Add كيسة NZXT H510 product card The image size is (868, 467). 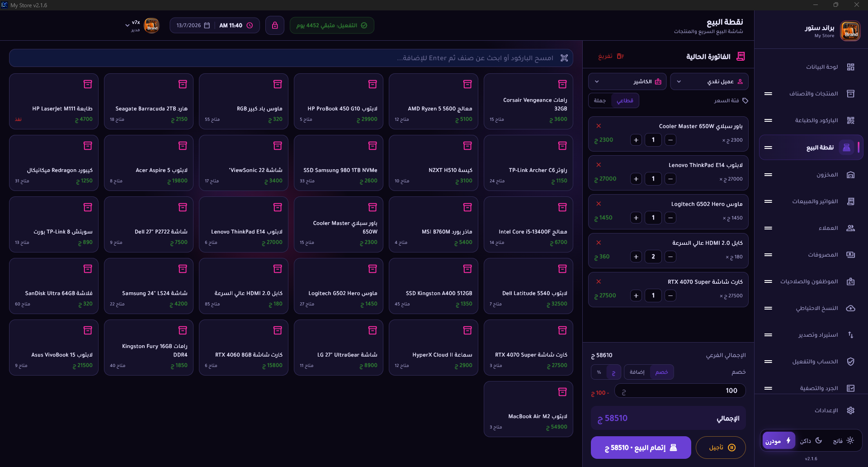(x=433, y=163)
